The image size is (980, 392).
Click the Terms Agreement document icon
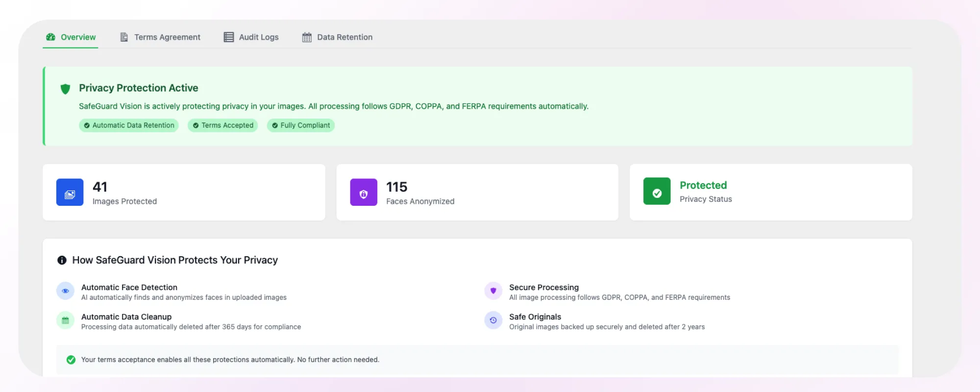[x=124, y=37]
